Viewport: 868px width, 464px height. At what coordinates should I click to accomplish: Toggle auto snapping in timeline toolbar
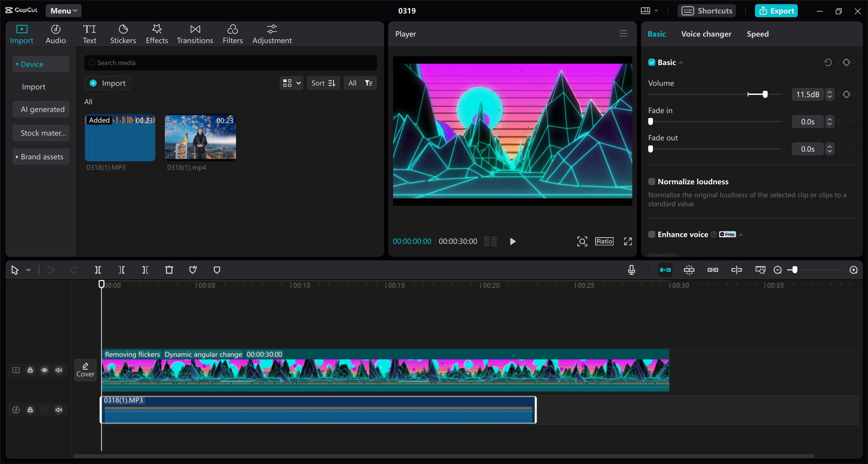689,270
